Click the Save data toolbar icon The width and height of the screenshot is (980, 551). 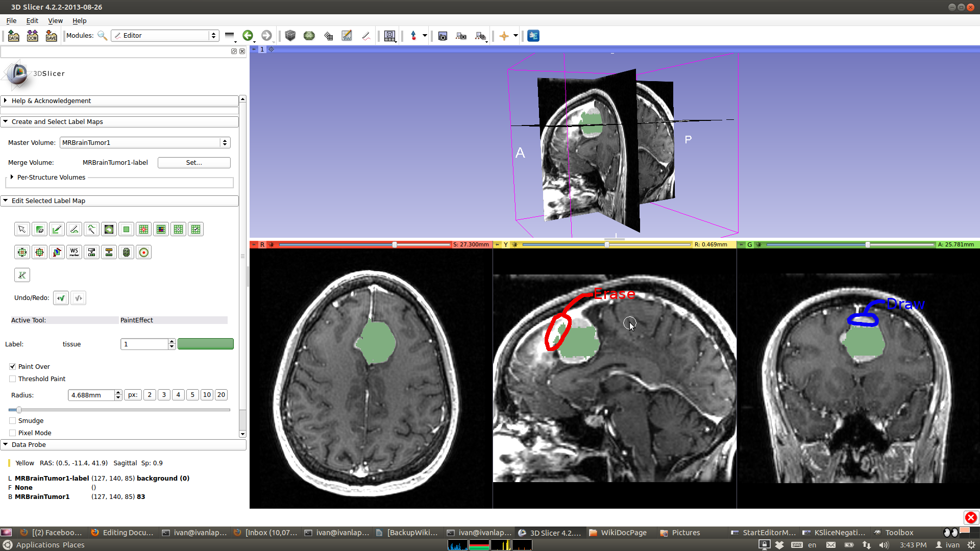[x=51, y=36]
